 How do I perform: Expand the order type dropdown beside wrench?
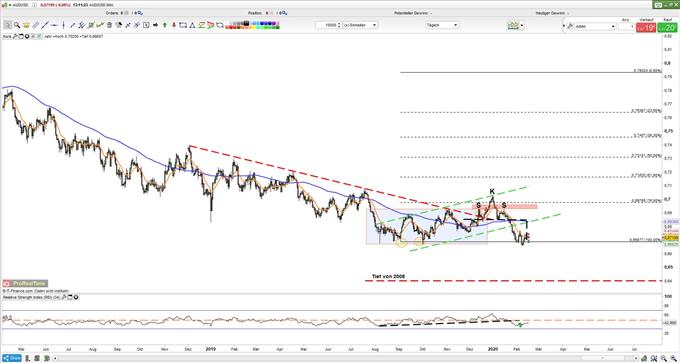coord(595,26)
